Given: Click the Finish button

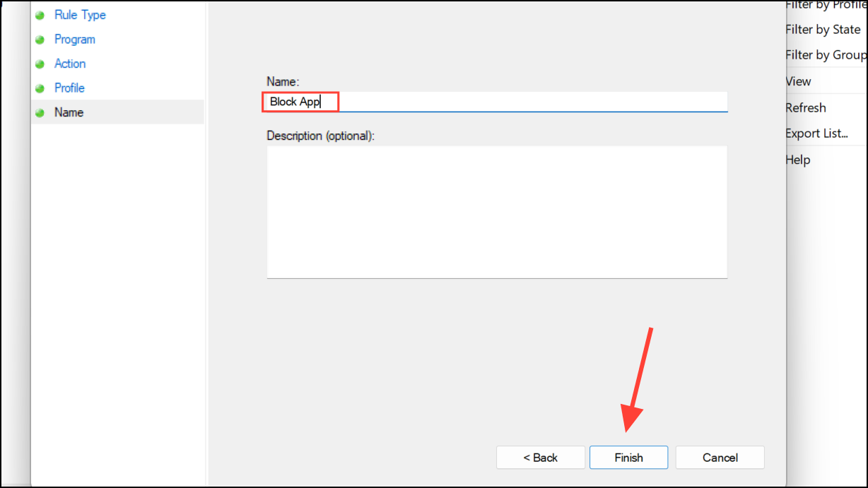Looking at the screenshot, I should 628,458.
